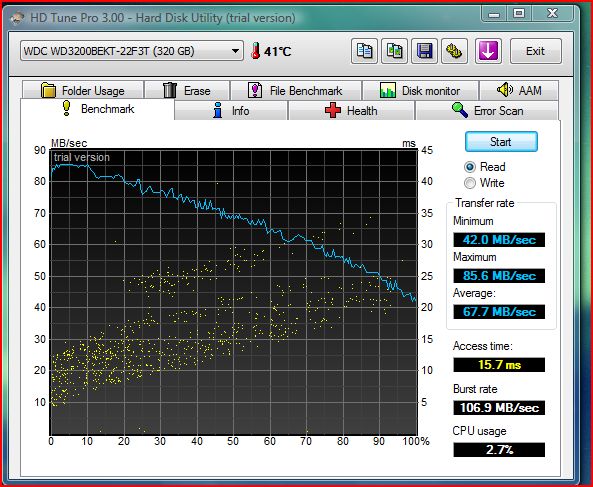Click the copy text to clipboard icon
The width and height of the screenshot is (593, 487).
click(x=364, y=51)
